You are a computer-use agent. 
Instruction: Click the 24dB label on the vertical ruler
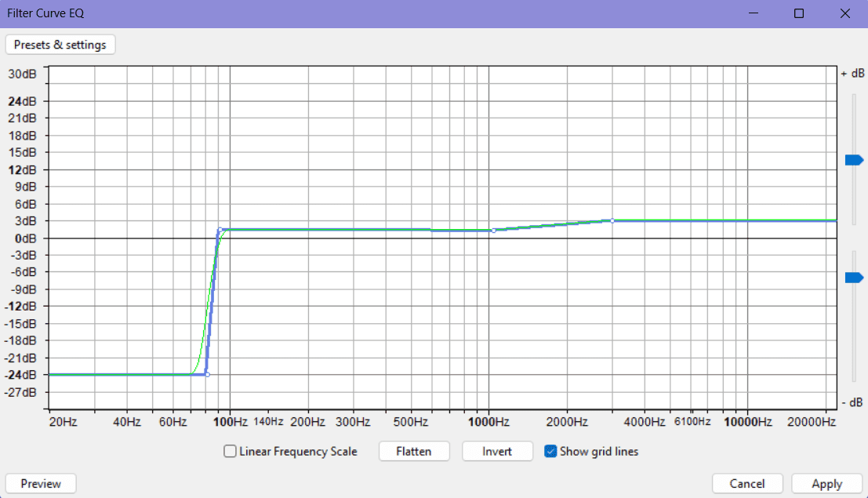point(22,101)
